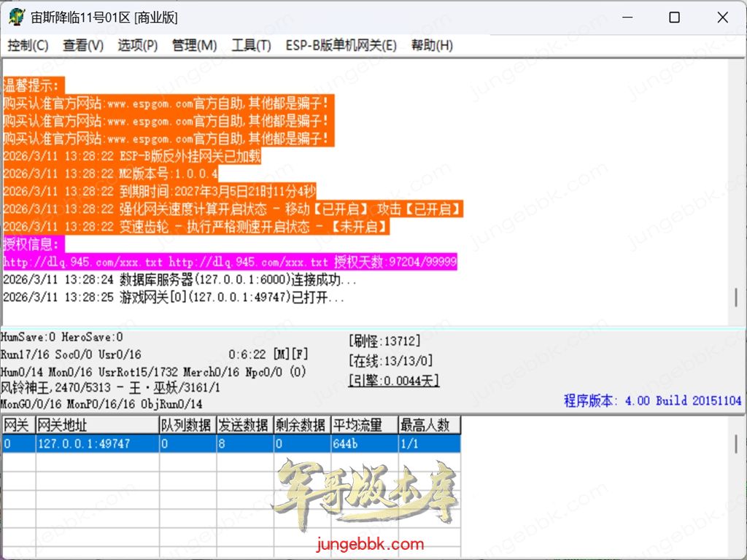This screenshot has width=747, height=560.
Task: Click the 平均流量 column header
Action: (365, 425)
